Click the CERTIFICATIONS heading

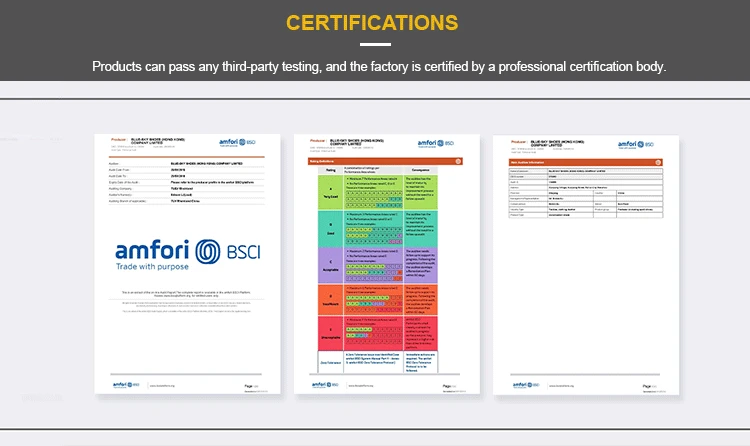tap(373, 22)
